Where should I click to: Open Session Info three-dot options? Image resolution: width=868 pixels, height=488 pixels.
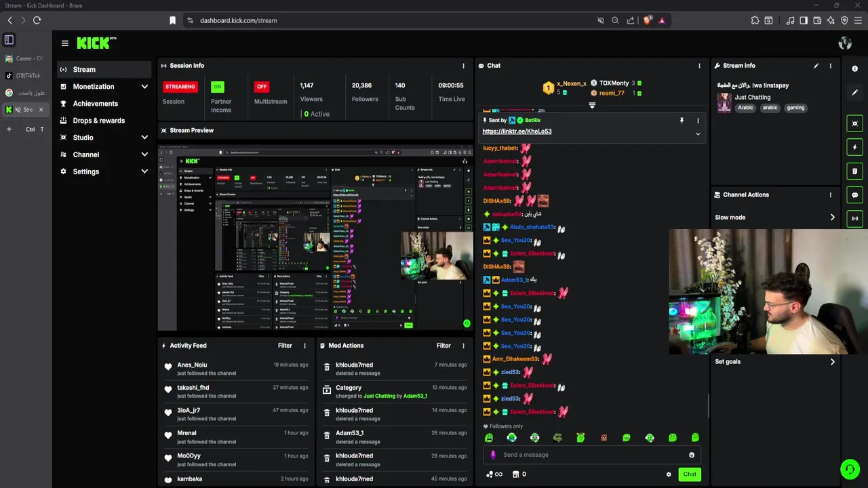(464, 66)
